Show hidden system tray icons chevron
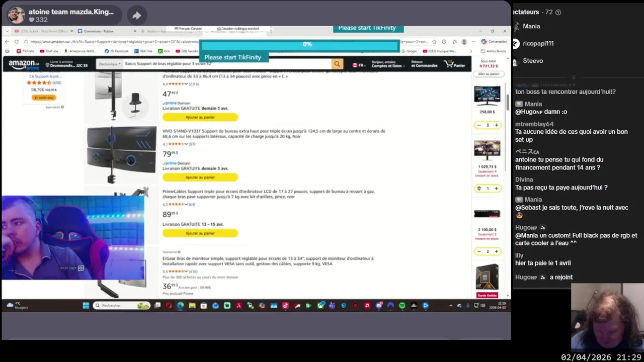This screenshot has height=362, width=644. pyautogui.click(x=451, y=305)
